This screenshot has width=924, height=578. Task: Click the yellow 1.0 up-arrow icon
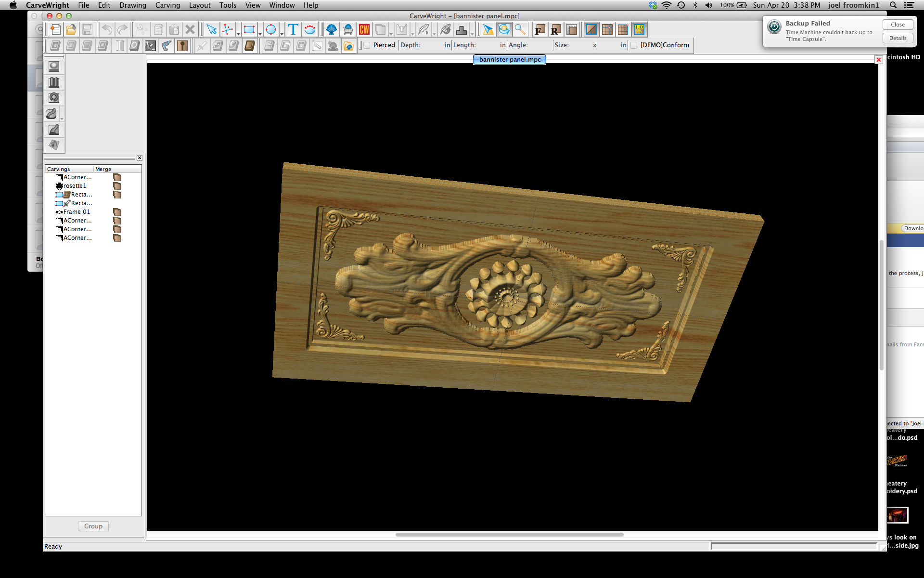[x=639, y=29]
